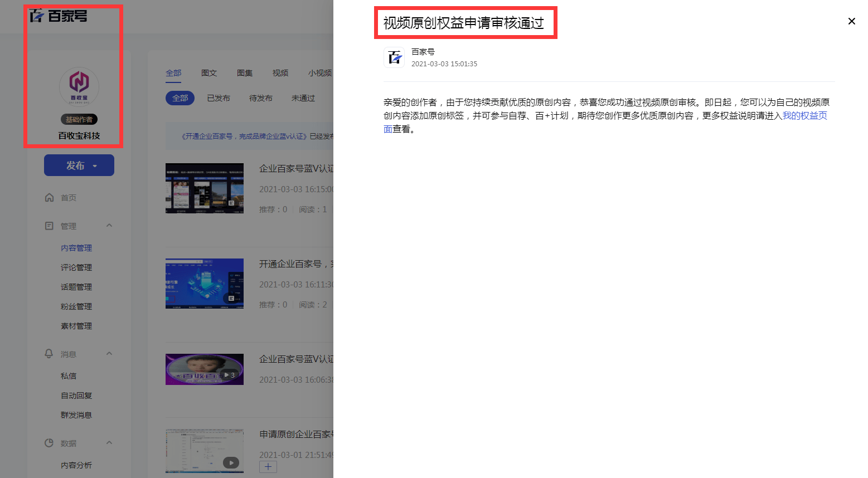The image size is (868, 478).
Task: Switch to the 全部 content type tab
Action: point(173,73)
